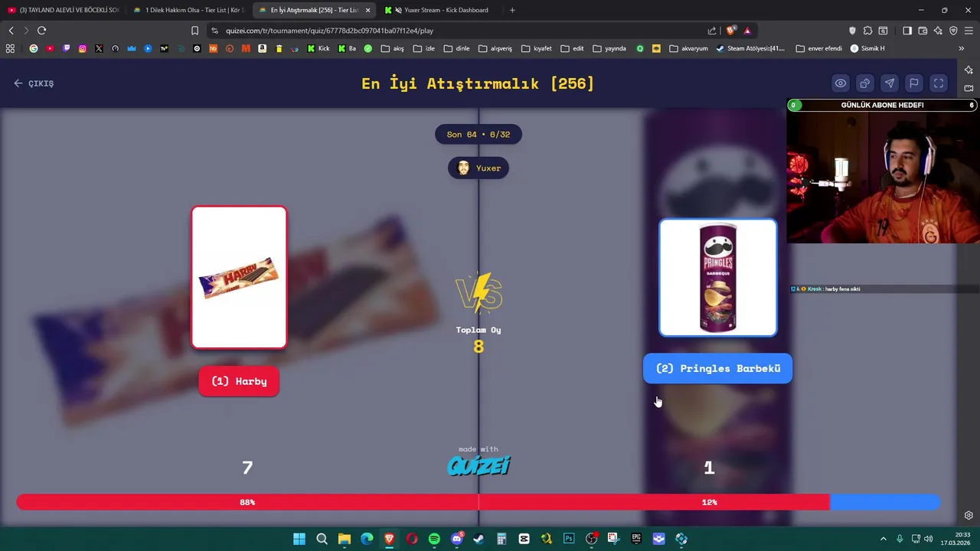Screen dimensions: 980x551
Task: Open the akvaryum bookmarks folder
Action: pyautogui.click(x=688, y=48)
